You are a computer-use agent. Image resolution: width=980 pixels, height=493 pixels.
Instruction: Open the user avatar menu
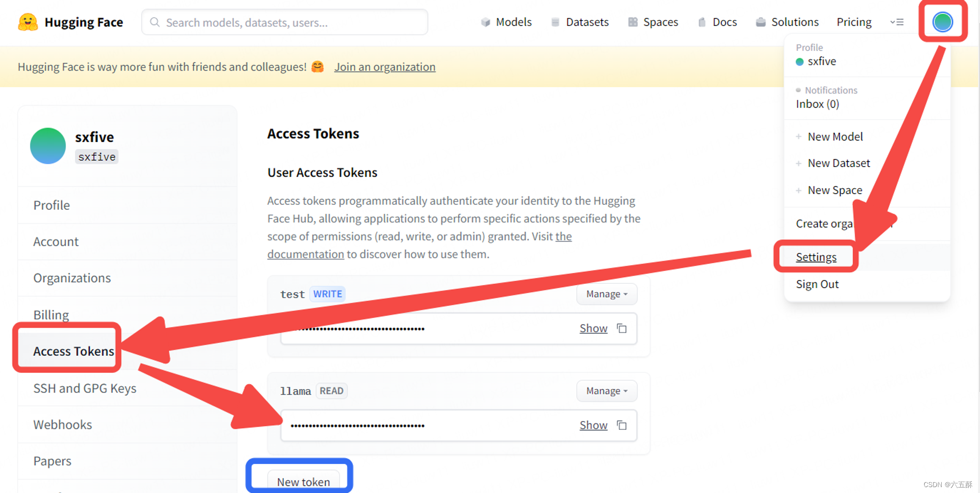[x=942, y=22]
